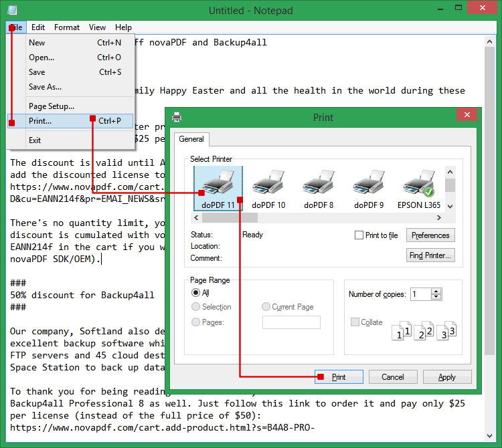
Task: Click the printer icon in Print dialog title
Action: point(177,117)
